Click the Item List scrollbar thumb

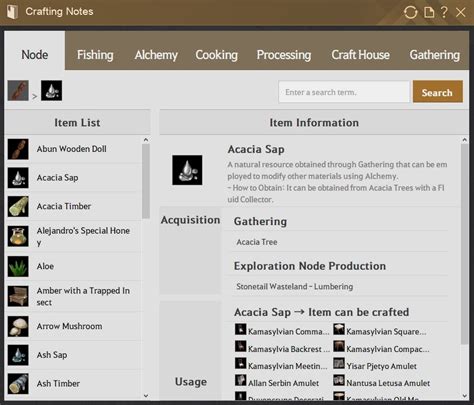146,181
